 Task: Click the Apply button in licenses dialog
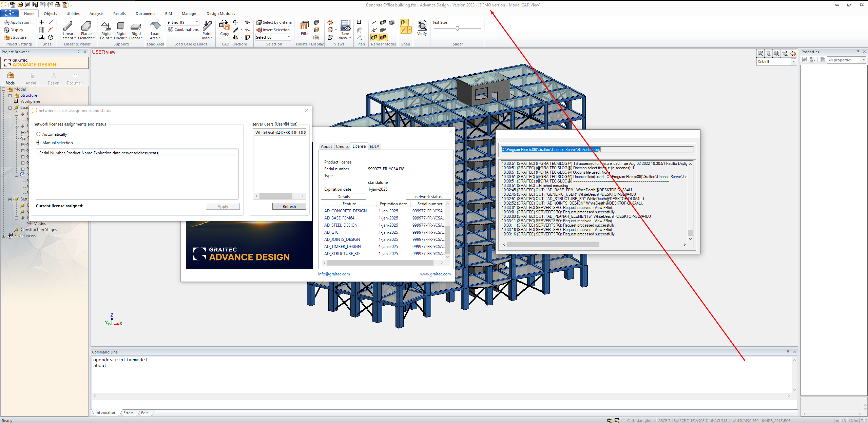coord(223,207)
